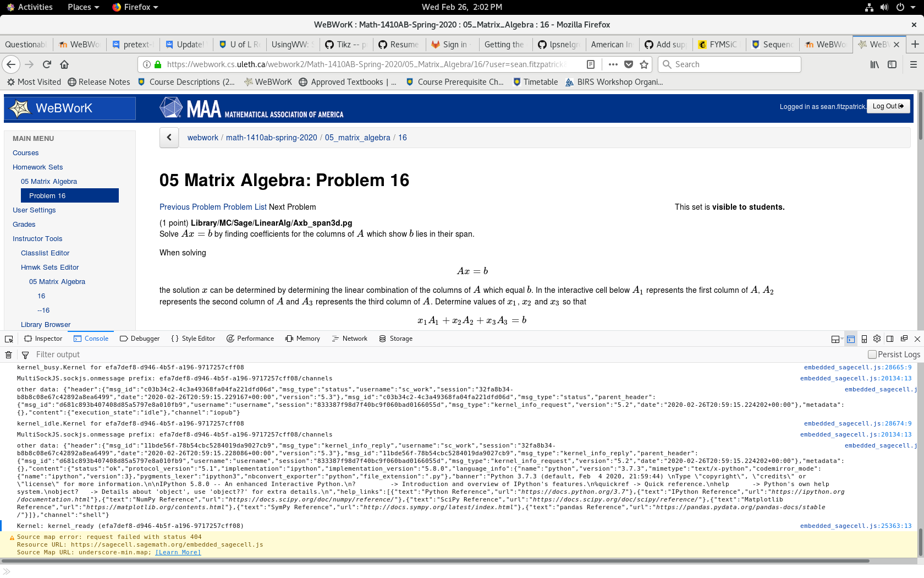
Task: Open the Firefox hamburger menu
Action: point(914,64)
